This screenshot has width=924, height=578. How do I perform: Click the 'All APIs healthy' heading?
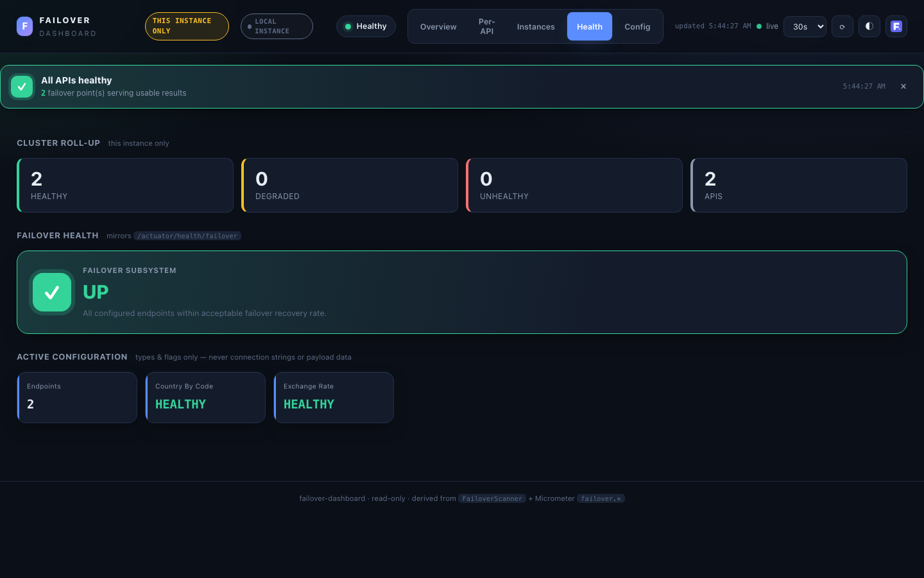click(x=76, y=80)
